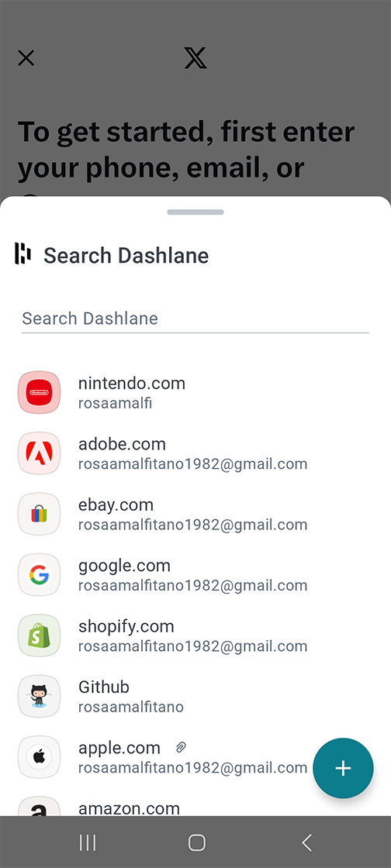Tap the attachment paperclip beside apple.com

(x=181, y=748)
